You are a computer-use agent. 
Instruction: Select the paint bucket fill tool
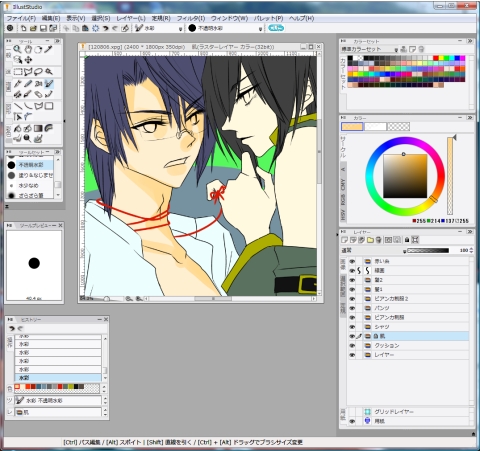[x=18, y=128]
